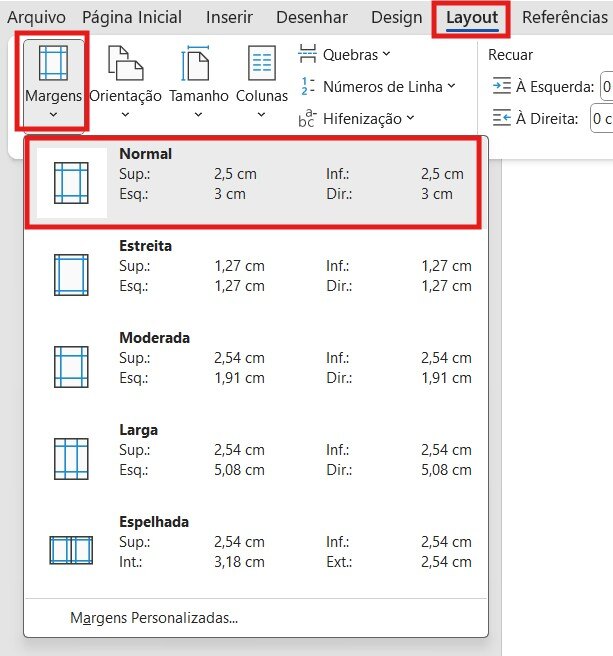Viewport: 613px width, 656px height.
Task: Click the Orientação page icon
Action: (x=125, y=65)
